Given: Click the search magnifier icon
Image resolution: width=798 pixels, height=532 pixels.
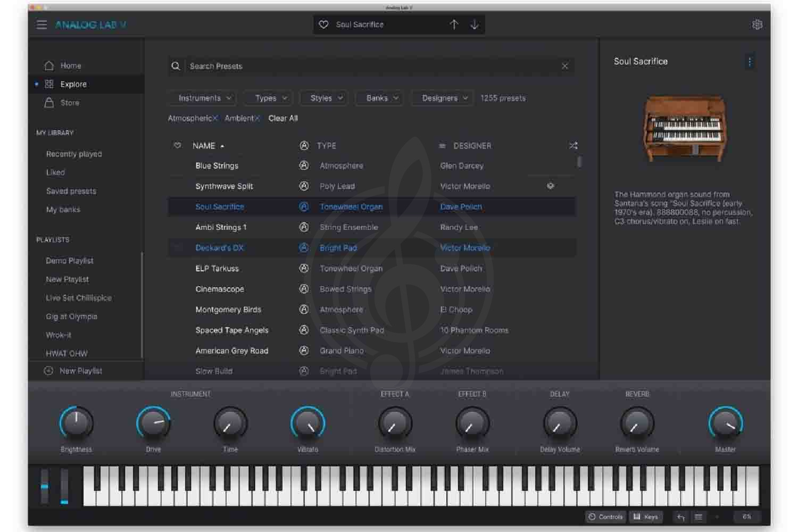Looking at the screenshot, I should (x=176, y=66).
